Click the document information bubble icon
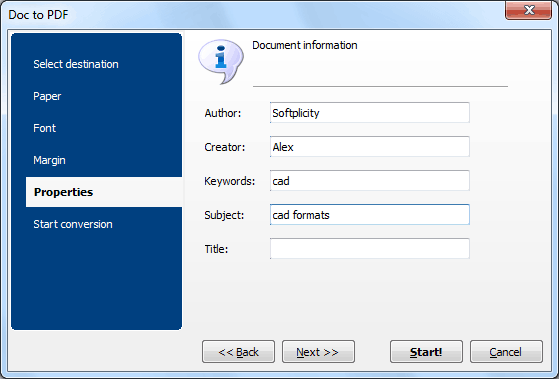This screenshot has width=559, height=379. tap(221, 61)
